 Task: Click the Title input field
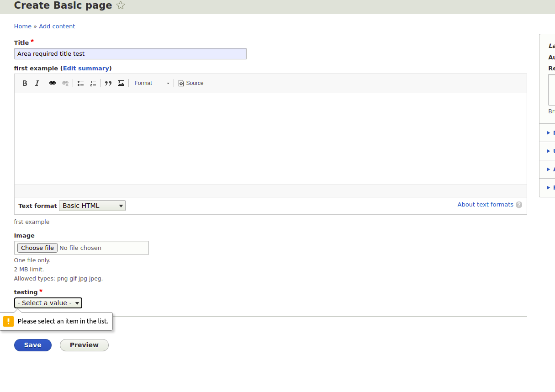[130, 53]
